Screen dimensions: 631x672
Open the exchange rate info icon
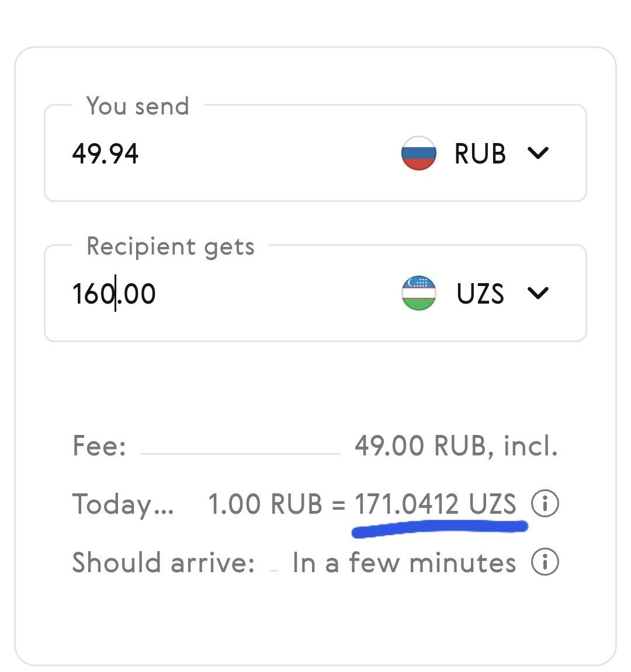coord(545,503)
